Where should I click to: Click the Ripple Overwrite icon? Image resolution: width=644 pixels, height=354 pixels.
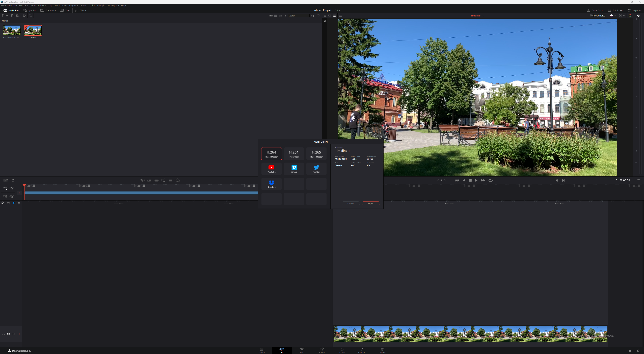[x=156, y=180]
